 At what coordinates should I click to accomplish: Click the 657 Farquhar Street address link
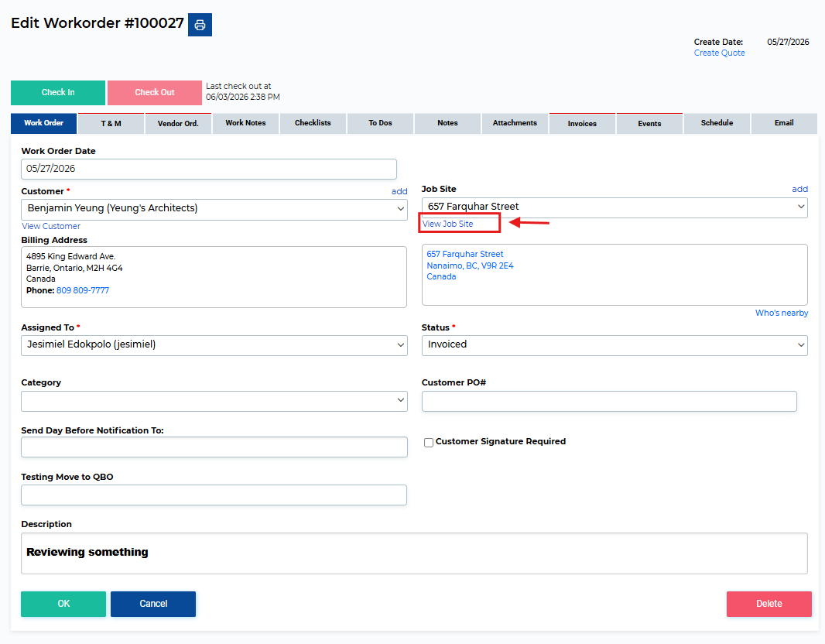465,254
